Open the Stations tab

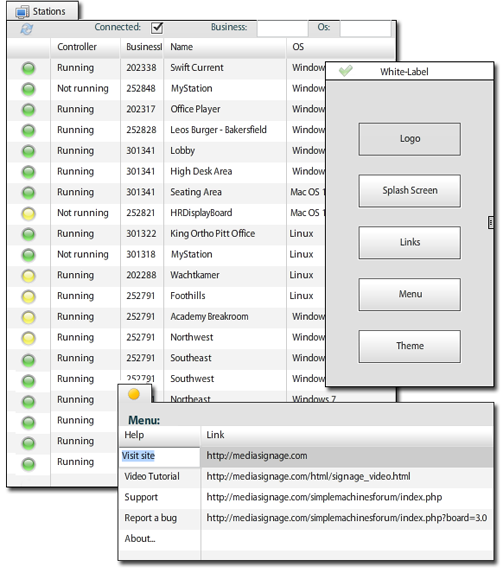tap(42, 11)
